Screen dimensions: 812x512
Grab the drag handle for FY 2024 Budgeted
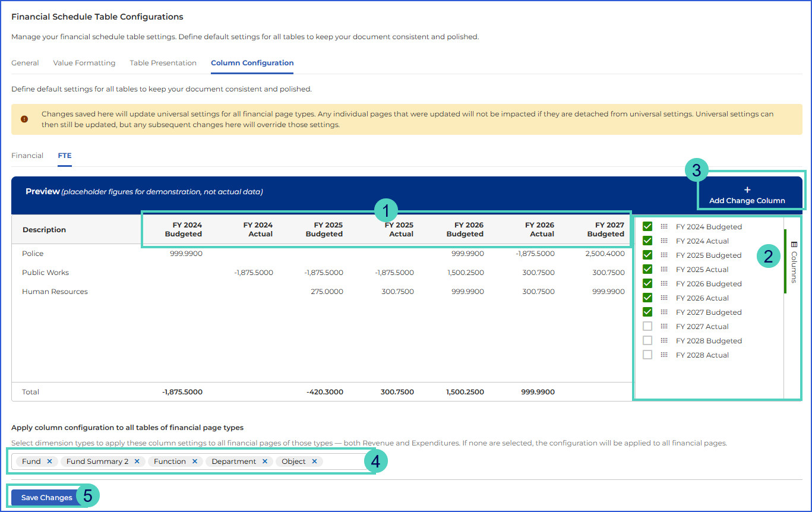pyautogui.click(x=664, y=227)
